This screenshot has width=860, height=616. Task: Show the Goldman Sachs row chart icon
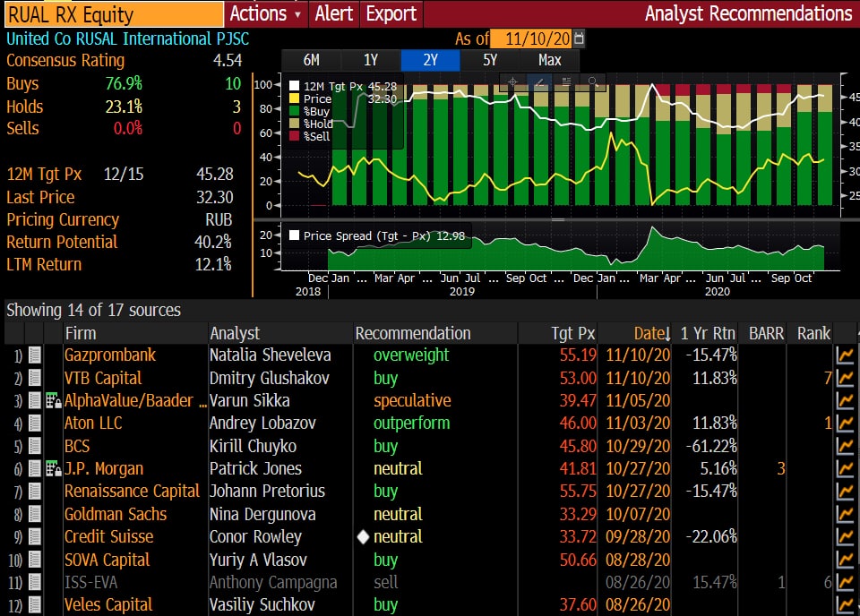coord(845,514)
